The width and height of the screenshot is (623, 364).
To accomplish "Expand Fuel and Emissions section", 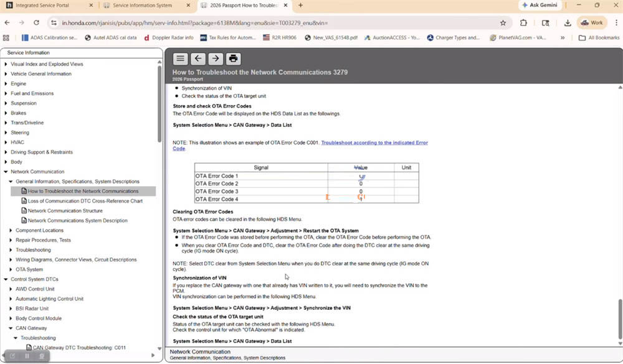I will coord(6,93).
